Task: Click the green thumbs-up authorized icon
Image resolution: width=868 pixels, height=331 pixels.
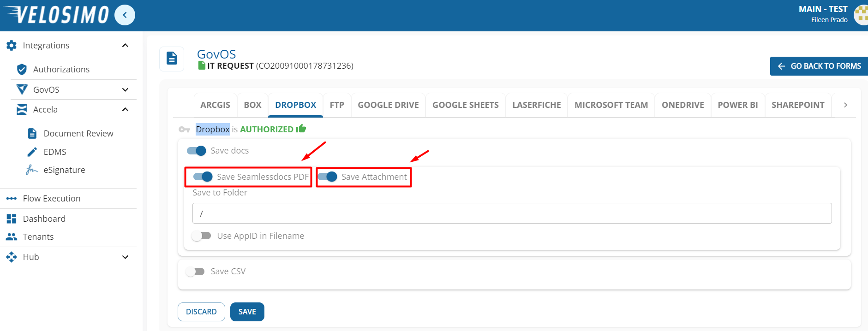Action: point(301,129)
